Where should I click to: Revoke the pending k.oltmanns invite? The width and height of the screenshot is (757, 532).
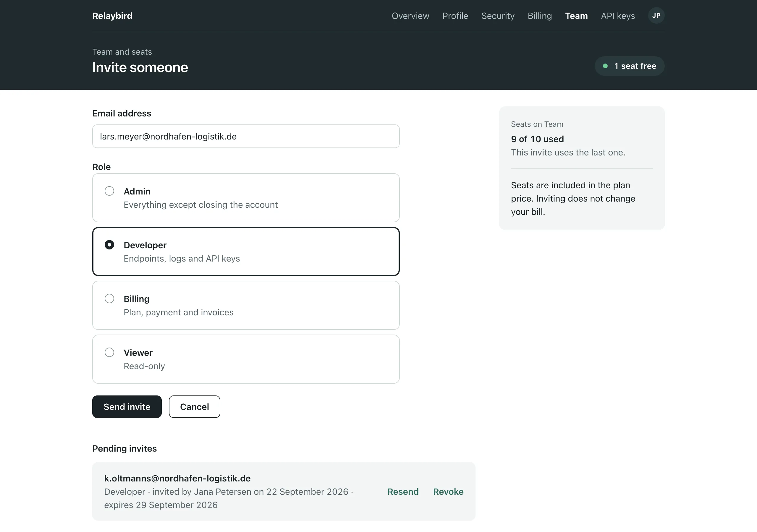tap(448, 492)
